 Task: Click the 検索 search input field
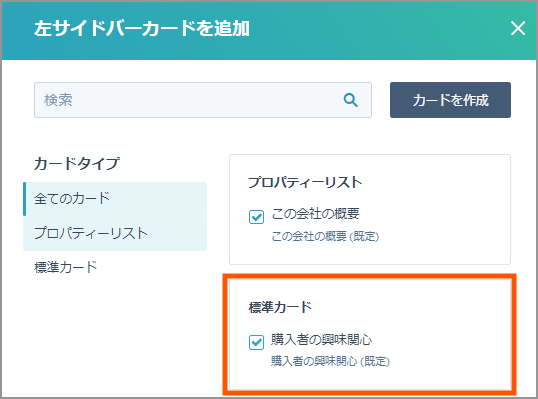pyautogui.click(x=203, y=100)
